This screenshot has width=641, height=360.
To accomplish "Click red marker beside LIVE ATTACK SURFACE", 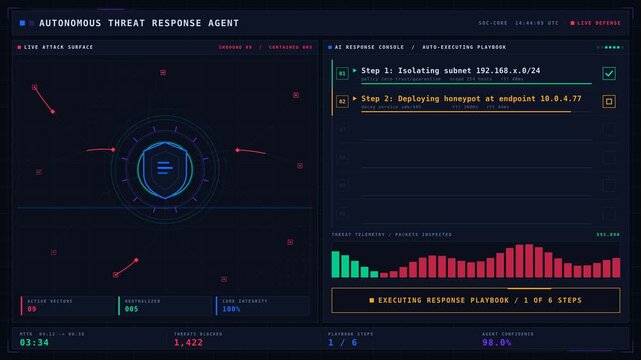I will click(x=19, y=47).
